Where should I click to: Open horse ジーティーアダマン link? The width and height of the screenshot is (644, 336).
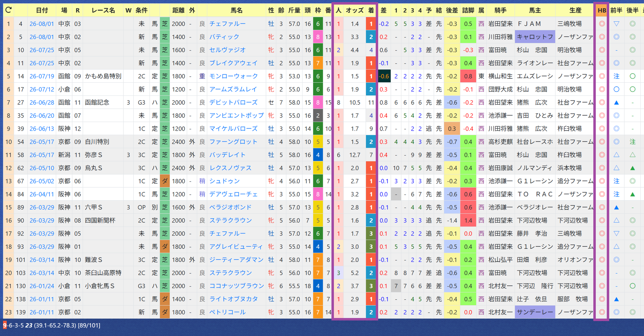236,260
